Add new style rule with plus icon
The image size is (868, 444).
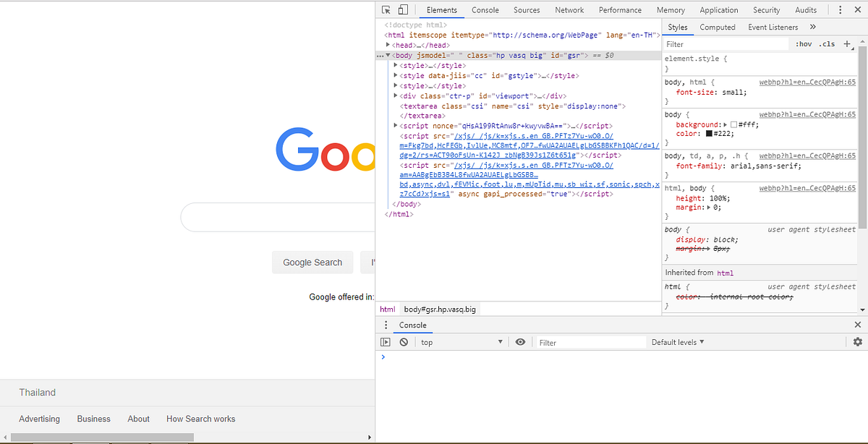[x=847, y=43]
